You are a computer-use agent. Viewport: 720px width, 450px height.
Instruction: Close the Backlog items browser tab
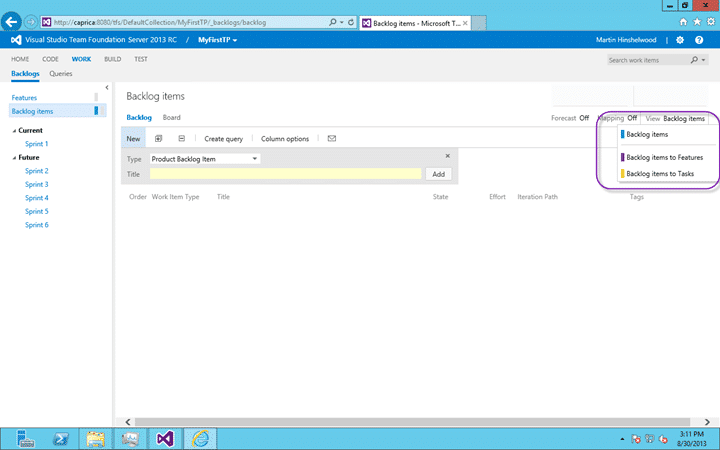point(465,23)
